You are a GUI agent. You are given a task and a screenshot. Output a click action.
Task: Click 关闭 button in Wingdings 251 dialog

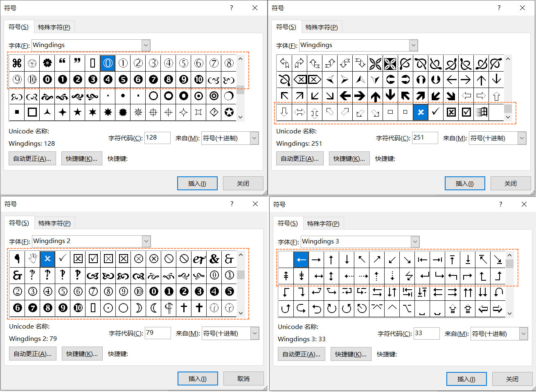[511, 184]
